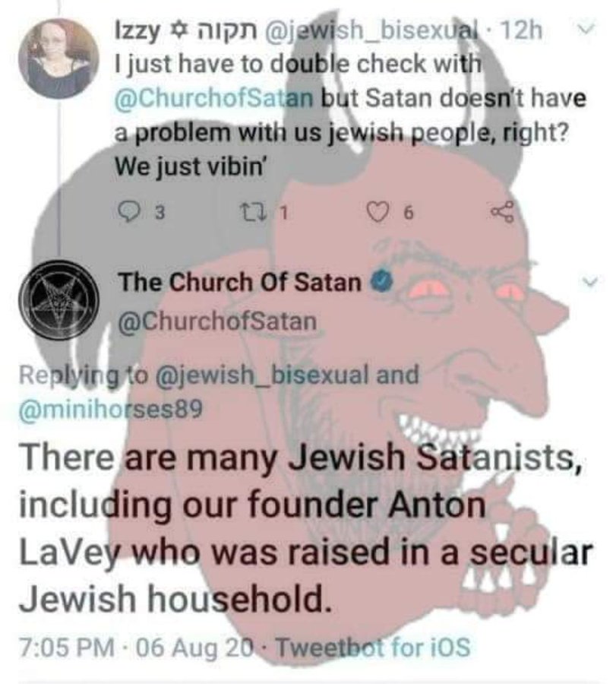Image resolution: width=616 pixels, height=684 pixels.
Task: Like Izzy's tweet with heart icon
Action: point(377,213)
